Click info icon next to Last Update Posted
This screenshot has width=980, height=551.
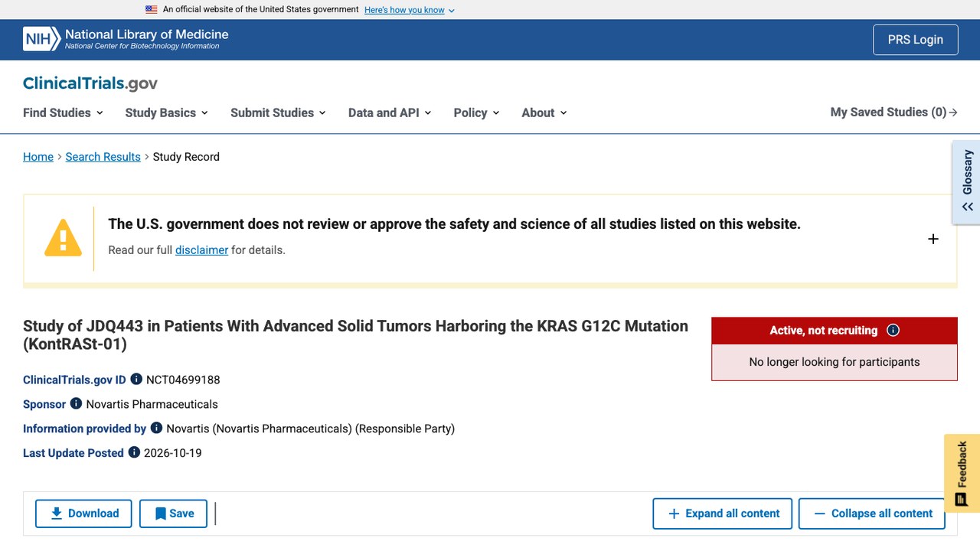coord(134,452)
